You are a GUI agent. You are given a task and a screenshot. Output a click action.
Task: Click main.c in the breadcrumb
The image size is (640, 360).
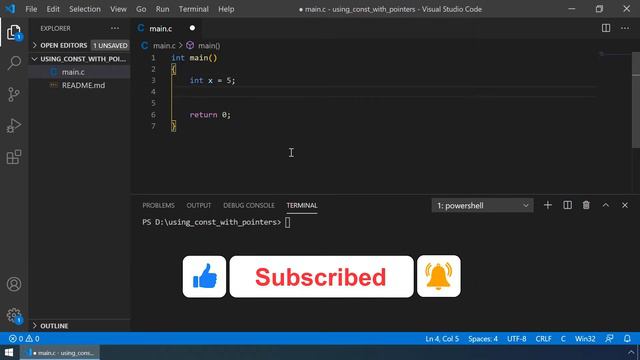pyautogui.click(x=164, y=46)
